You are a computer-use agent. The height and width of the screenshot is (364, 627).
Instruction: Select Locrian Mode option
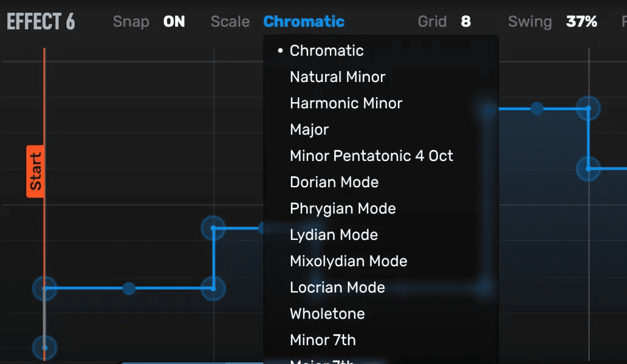[x=337, y=288]
